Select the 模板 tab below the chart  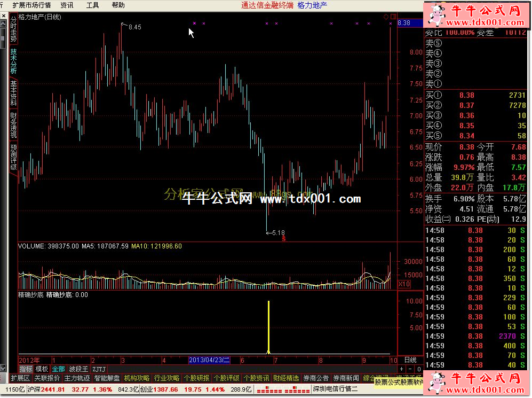[x=42, y=369]
